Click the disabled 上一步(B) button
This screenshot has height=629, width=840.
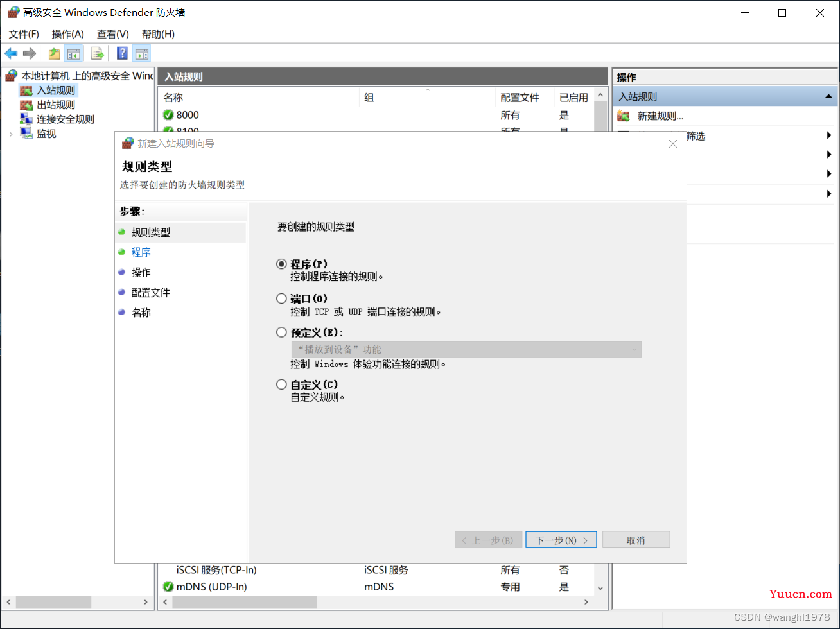tap(488, 540)
